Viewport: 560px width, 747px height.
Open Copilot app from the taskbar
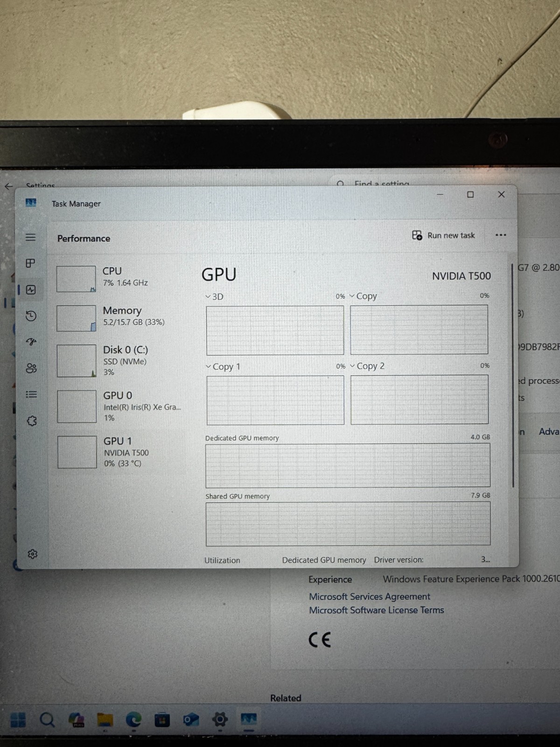(76, 720)
